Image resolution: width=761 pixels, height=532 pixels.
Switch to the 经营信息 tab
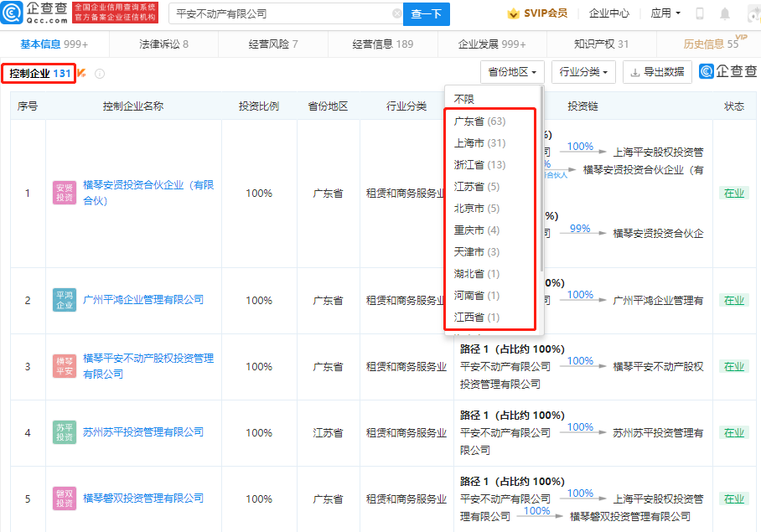tap(383, 44)
